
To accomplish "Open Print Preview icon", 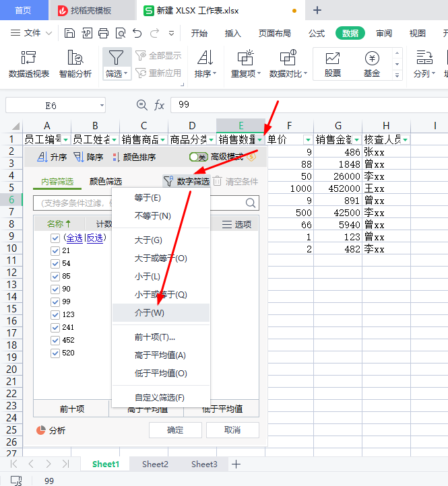I will (x=121, y=33).
